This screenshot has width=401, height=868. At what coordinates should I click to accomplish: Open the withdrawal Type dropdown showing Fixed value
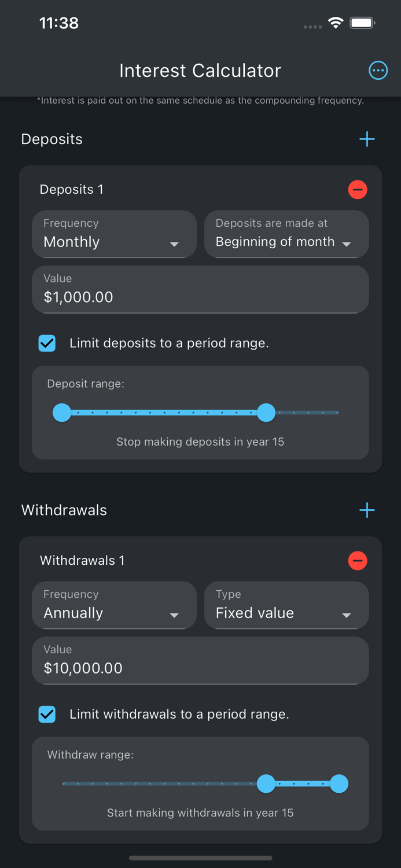tap(286, 605)
